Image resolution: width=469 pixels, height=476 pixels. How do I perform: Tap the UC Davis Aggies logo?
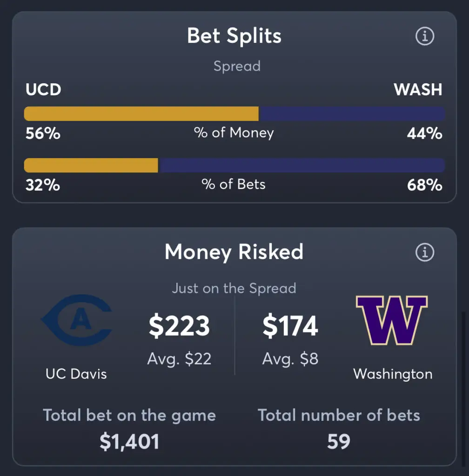tap(77, 320)
